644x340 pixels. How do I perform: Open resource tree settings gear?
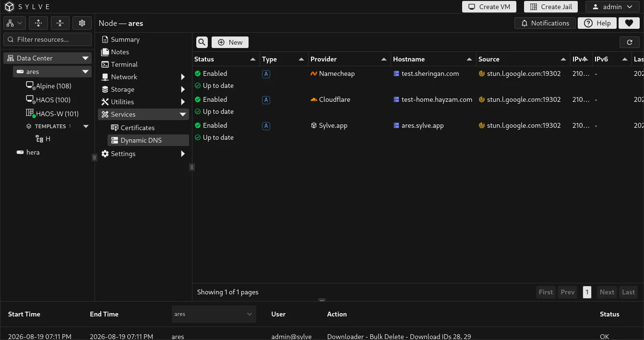tap(82, 23)
